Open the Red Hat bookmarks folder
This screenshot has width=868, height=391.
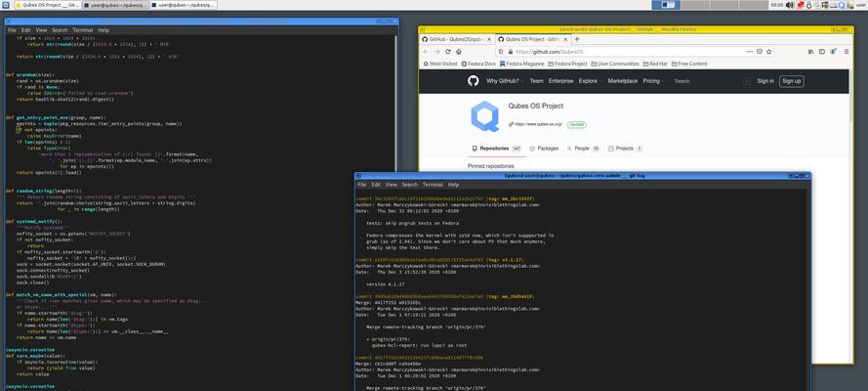coord(655,64)
